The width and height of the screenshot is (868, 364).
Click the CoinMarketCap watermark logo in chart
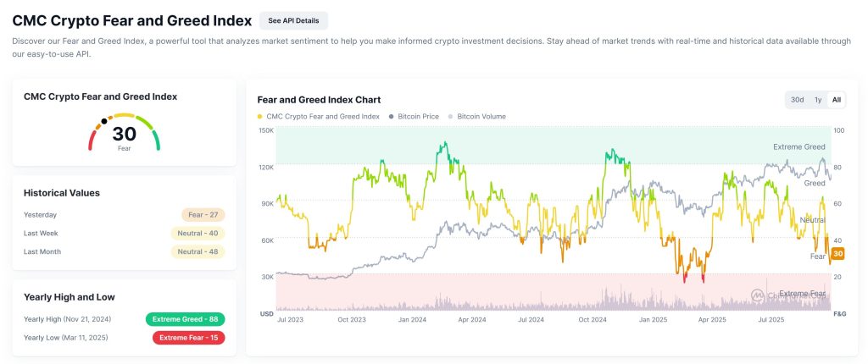pyautogui.click(x=757, y=295)
